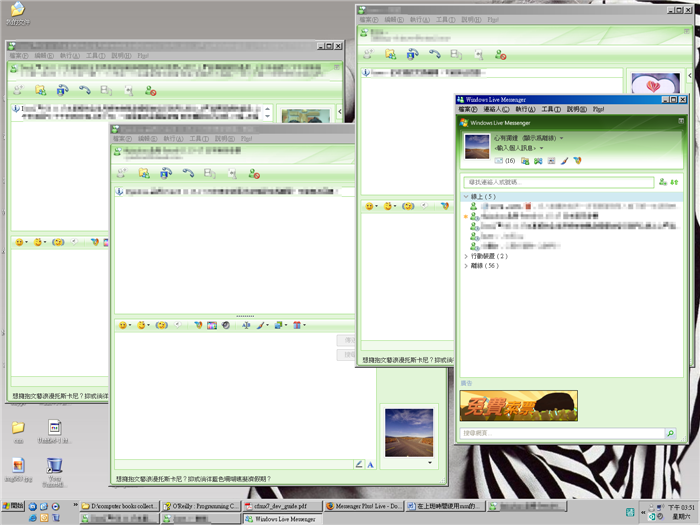
Task: Click phone call icon in front conversation window
Action: click(x=188, y=173)
